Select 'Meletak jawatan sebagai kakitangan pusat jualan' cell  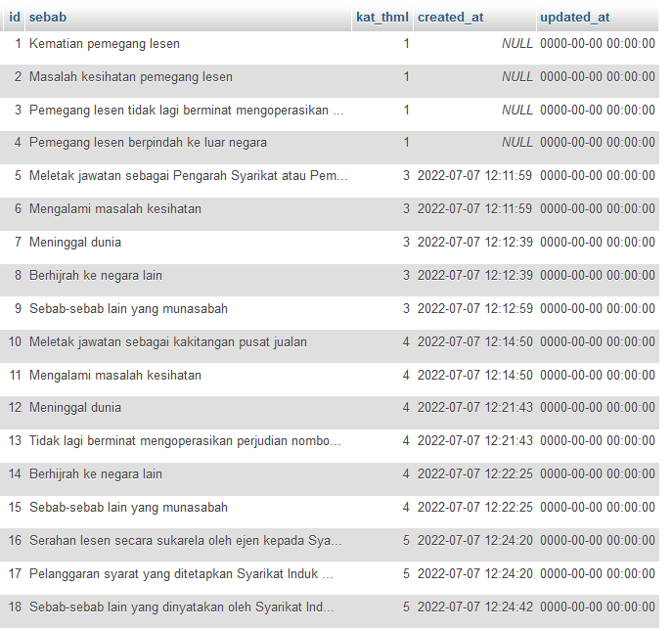168,342
